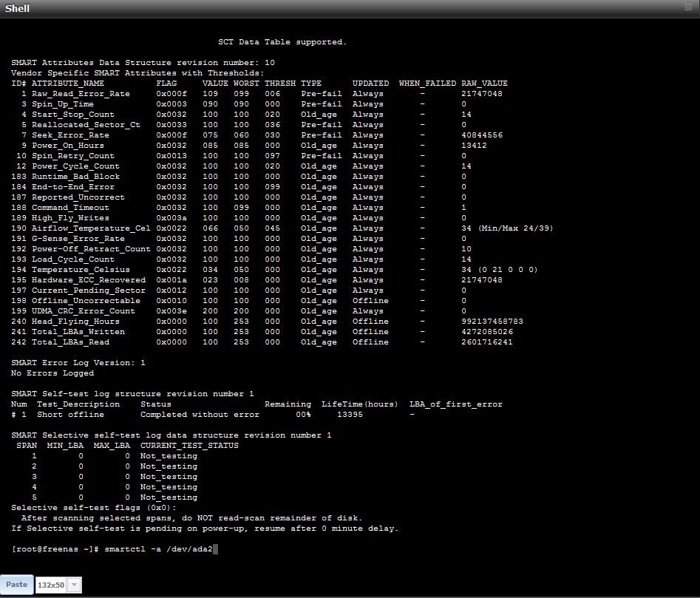Select Load_Cycle_Count attribute name
Screen dimensions: 700x598
pos(72,259)
